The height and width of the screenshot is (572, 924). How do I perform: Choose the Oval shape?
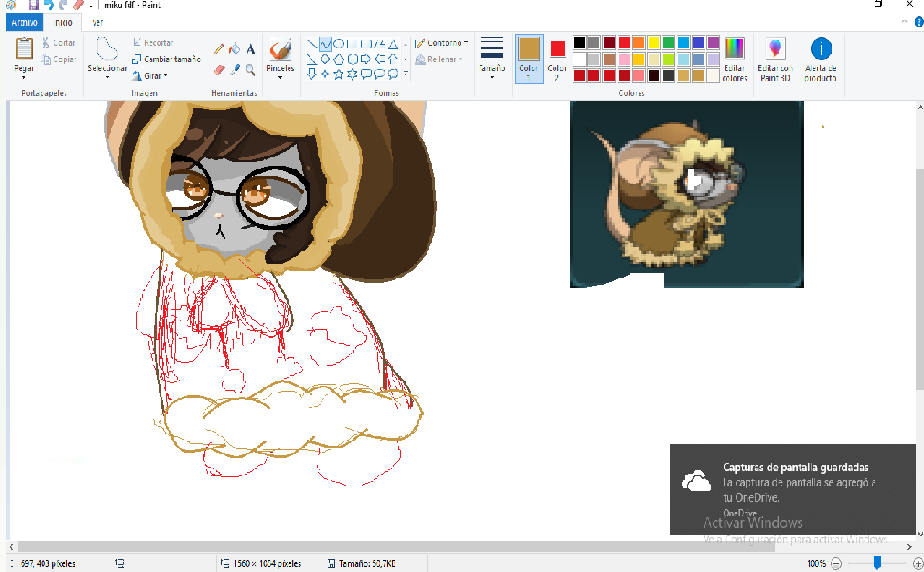339,44
